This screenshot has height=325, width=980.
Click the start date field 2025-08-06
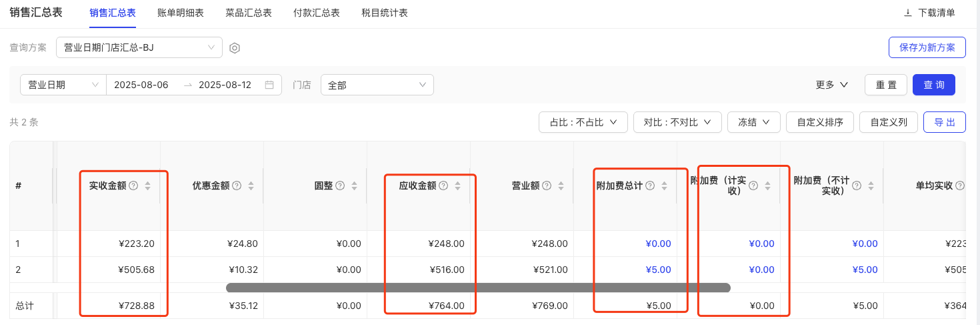tap(141, 85)
